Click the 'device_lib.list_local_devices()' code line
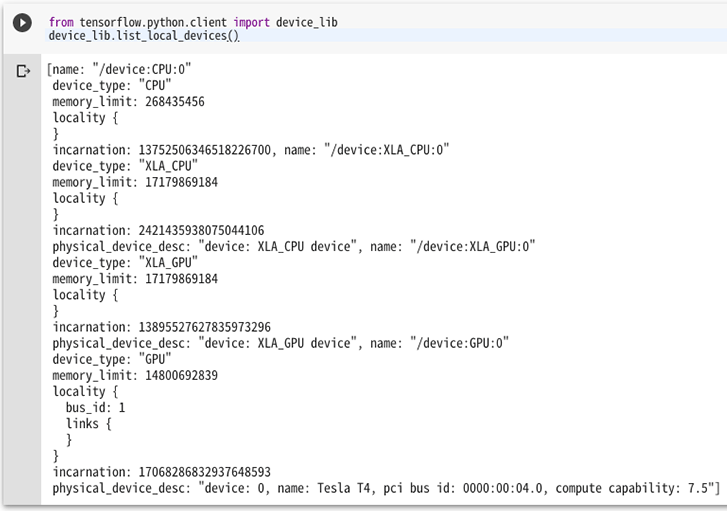 coord(144,36)
